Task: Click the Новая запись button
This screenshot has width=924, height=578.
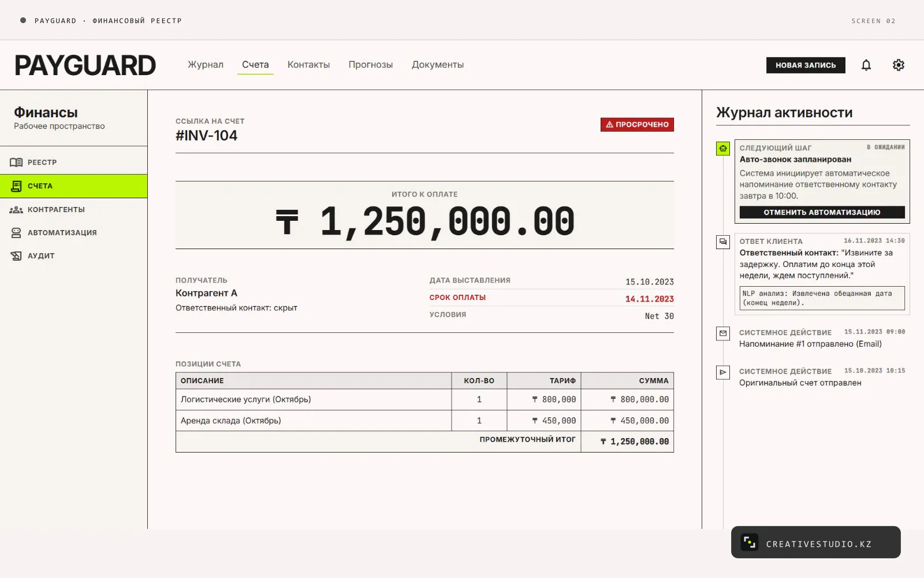Action: (806, 65)
